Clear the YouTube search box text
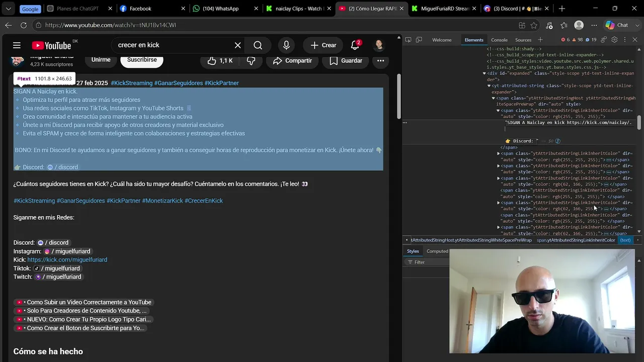Viewport: 644px width, 362px height. [238, 45]
